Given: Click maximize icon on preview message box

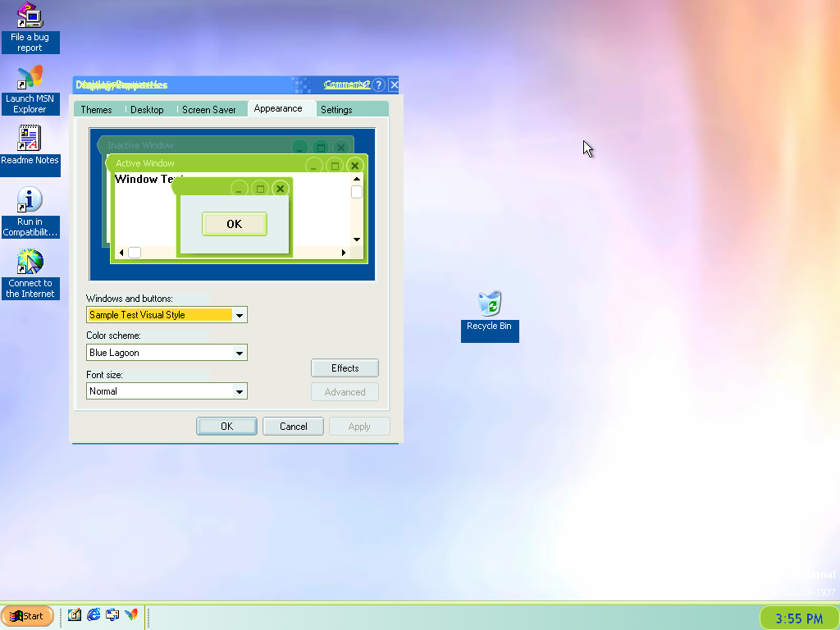Looking at the screenshot, I should (260, 189).
